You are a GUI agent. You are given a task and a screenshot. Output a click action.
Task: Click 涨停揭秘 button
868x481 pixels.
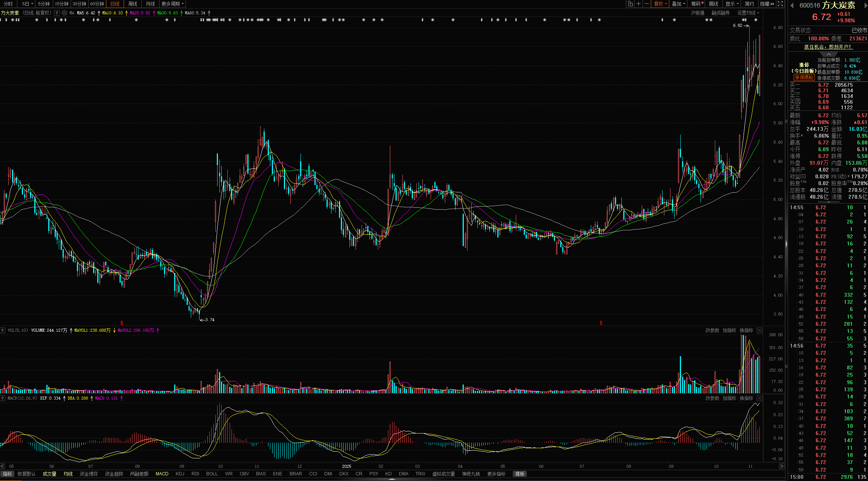(804, 77)
